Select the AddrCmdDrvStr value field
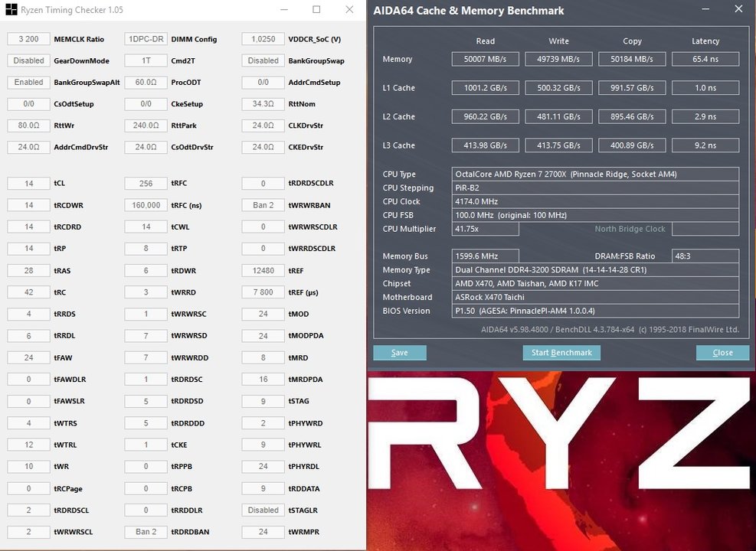Image resolution: width=756 pixels, height=551 pixels. click(x=28, y=148)
